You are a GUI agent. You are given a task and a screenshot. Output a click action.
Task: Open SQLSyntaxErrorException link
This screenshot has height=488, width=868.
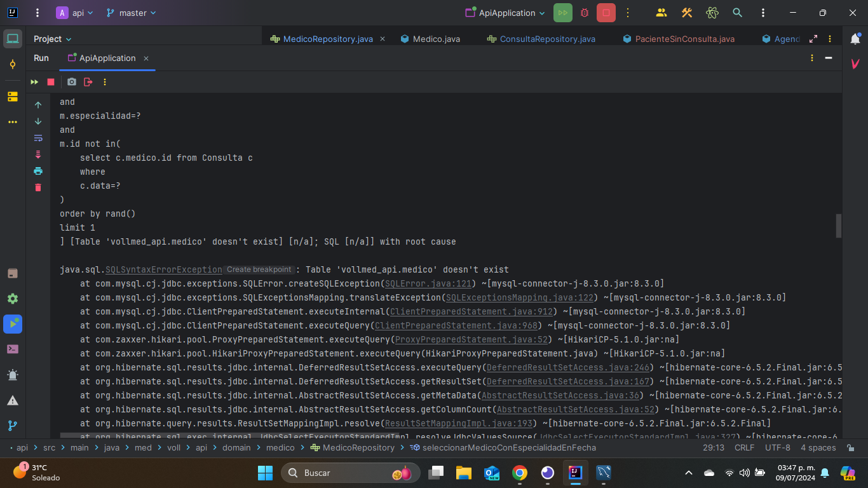(164, 269)
